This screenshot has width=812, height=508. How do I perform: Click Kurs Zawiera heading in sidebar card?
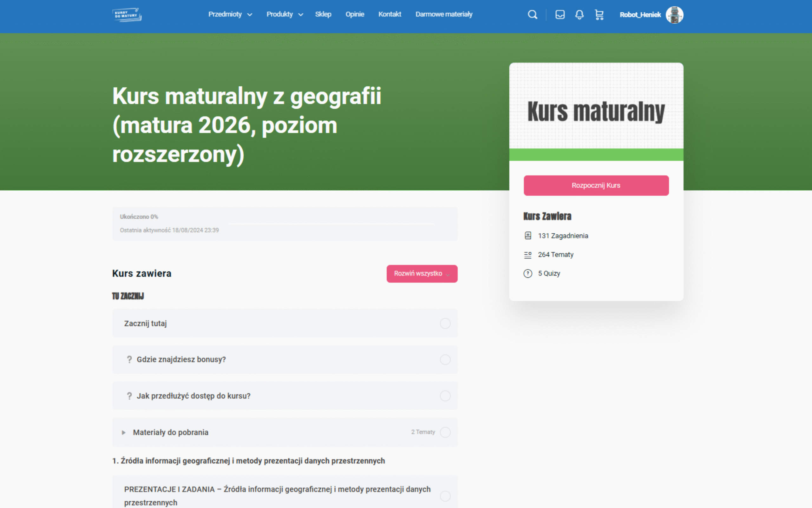pyautogui.click(x=547, y=216)
